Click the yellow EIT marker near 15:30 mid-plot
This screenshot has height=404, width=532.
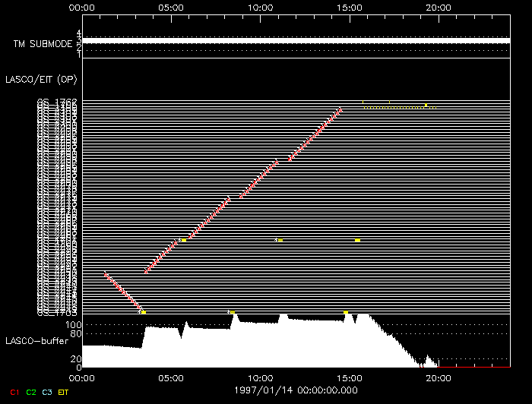click(357, 240)
